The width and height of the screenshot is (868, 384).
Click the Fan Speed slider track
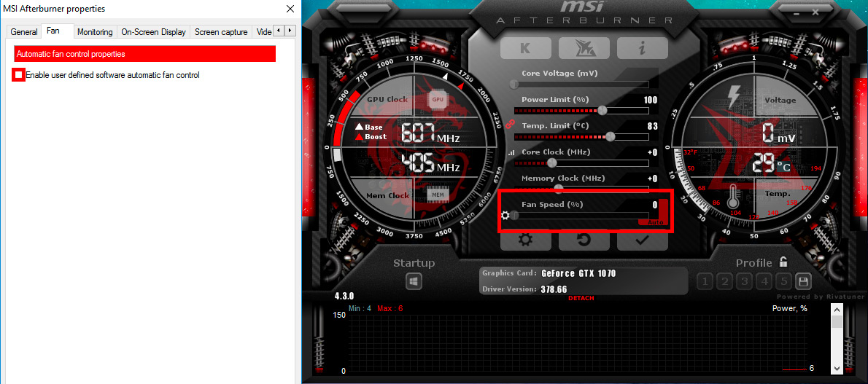pos(581,216)
